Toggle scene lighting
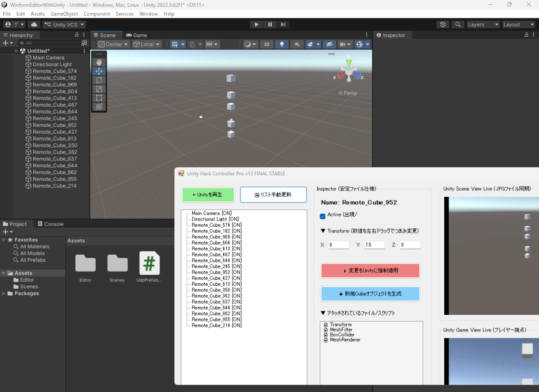Viewport: 539px width, 392px height. point(282,44)
